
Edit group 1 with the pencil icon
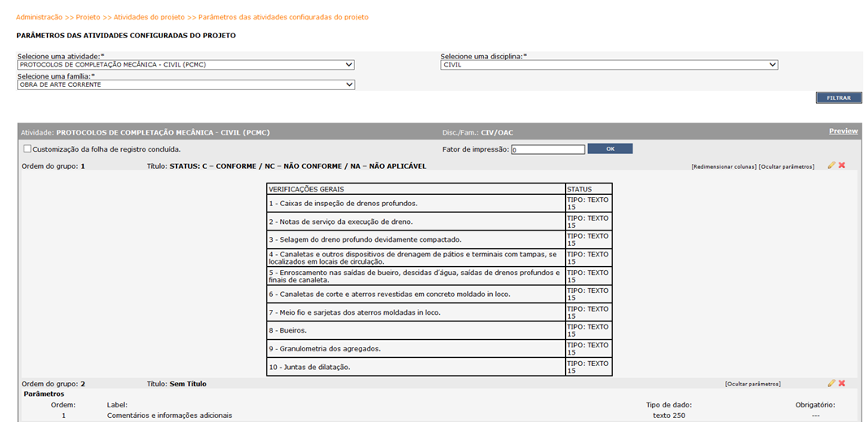tap(831, 166)
